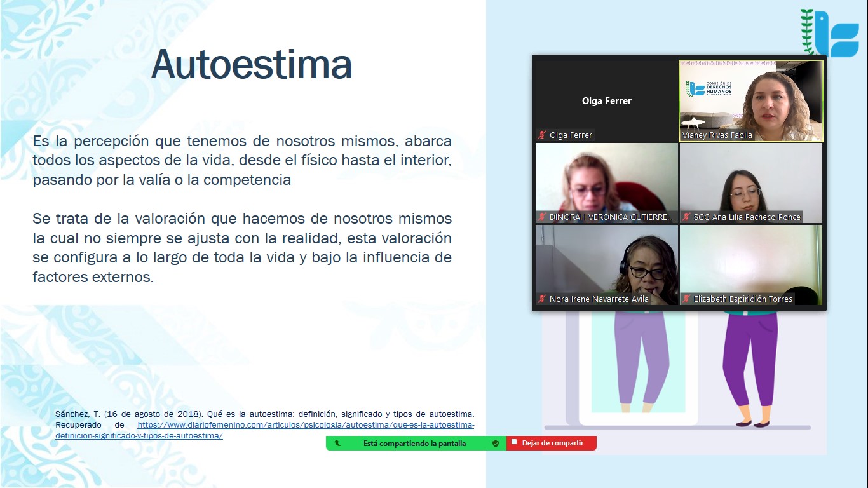Screen dimensions: 868x488
Task: Click the Autoestima slide title
Action: 252,64
